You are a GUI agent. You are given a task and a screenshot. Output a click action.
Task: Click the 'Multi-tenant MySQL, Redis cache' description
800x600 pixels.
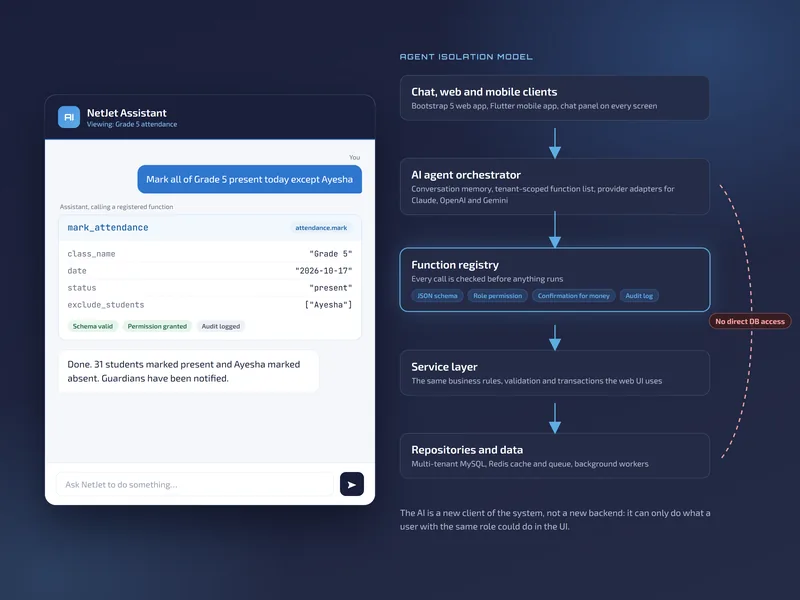pyautogui.click(x=530, y=464)
